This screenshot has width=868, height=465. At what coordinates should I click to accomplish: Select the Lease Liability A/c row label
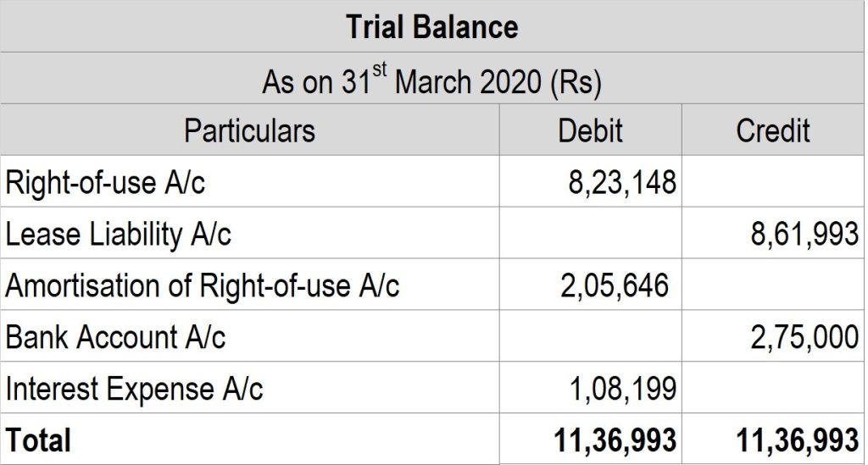pyautogui.click(x=118, y=234)
